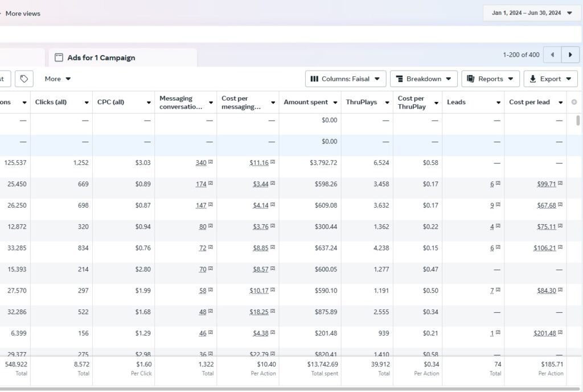
Task: Click the 8,572 total clicks value
Action: 82,365
